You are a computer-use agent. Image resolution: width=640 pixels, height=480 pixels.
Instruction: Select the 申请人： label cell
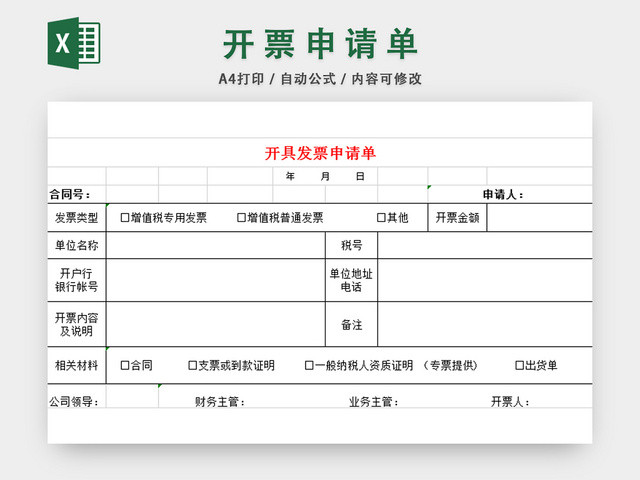(510, 194)
